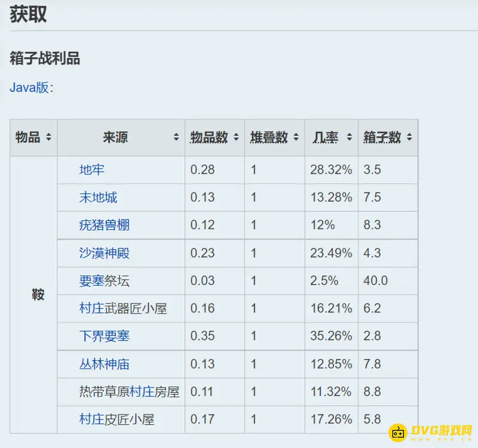Open the 地牢 source link

[x=91, y=170]
